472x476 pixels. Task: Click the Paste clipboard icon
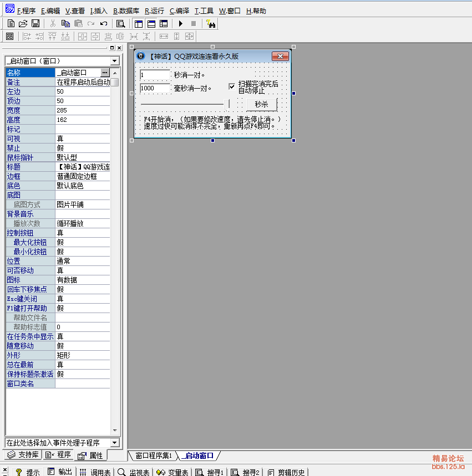(78, 24)
